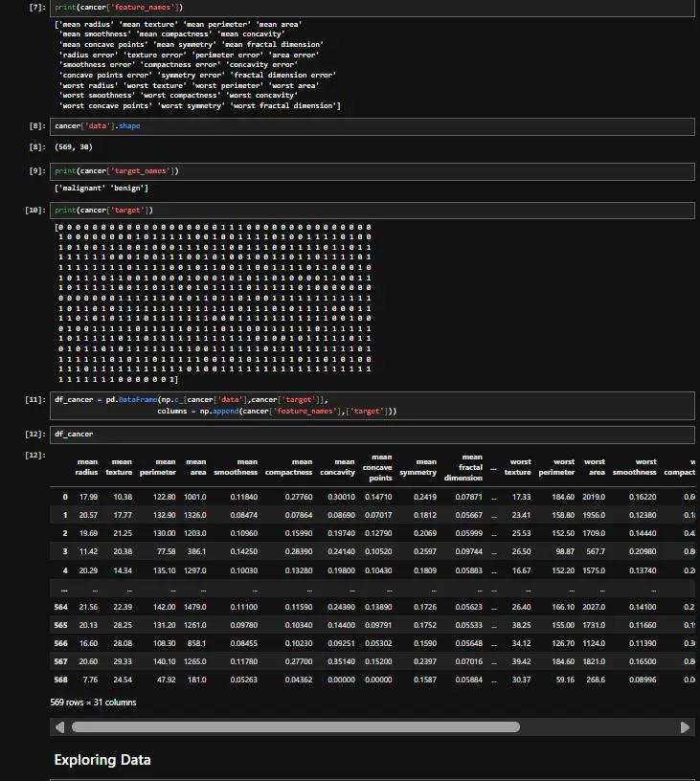The image size is (700, 781).
Task: Click the 'Exploring Data' heading
Action: [x=102, y=760]
